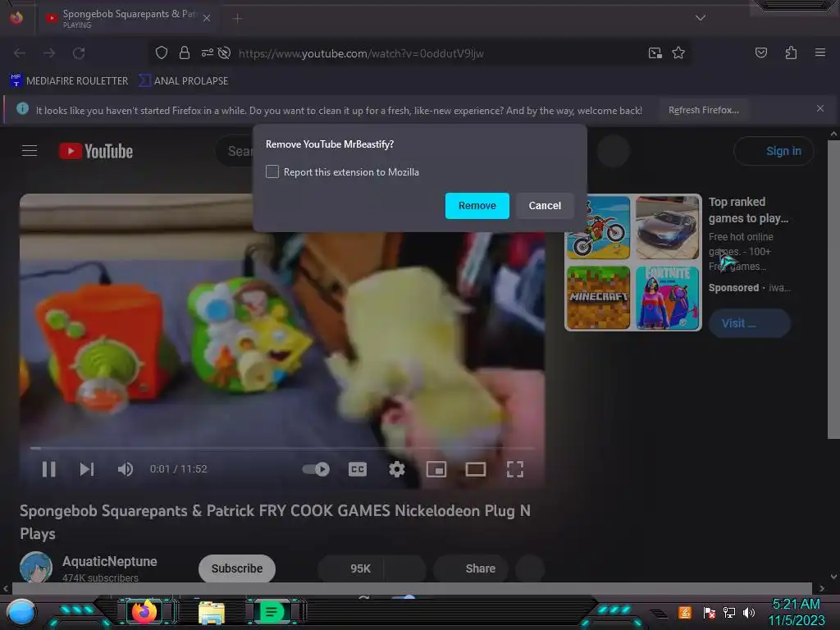Bookmark this page with the star

click(678, 52)
